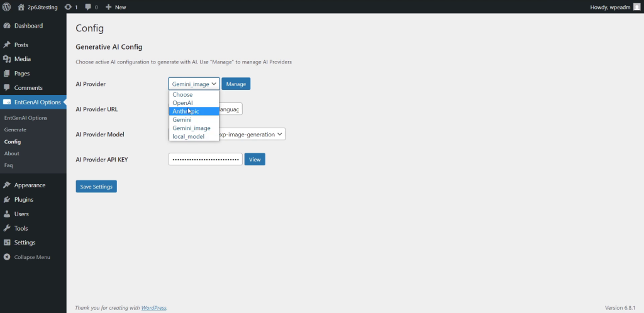The height and width of the screenshot is (313, 644).
Task: Go to the Generate submenu page
Action: click(x=15, y=129)
